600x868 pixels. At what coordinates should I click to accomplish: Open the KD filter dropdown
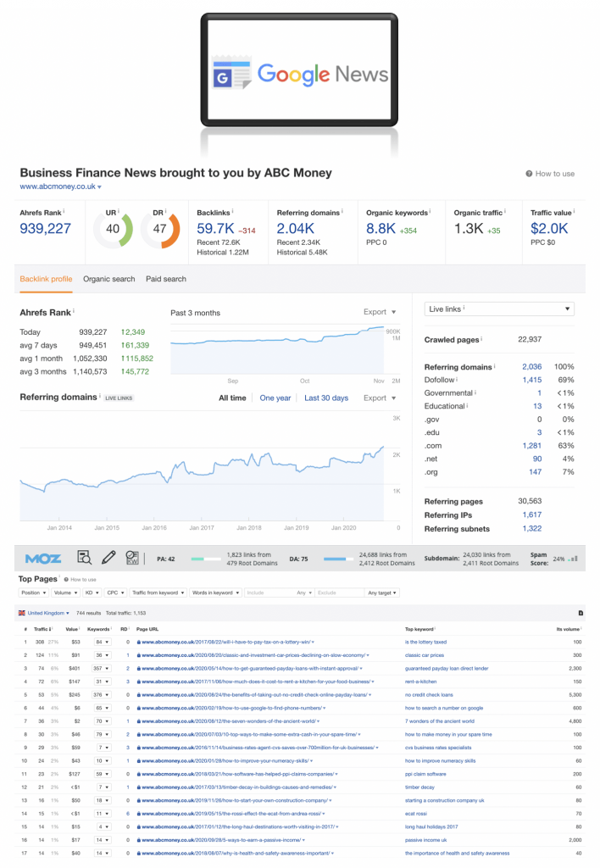[x=92, y=593]
